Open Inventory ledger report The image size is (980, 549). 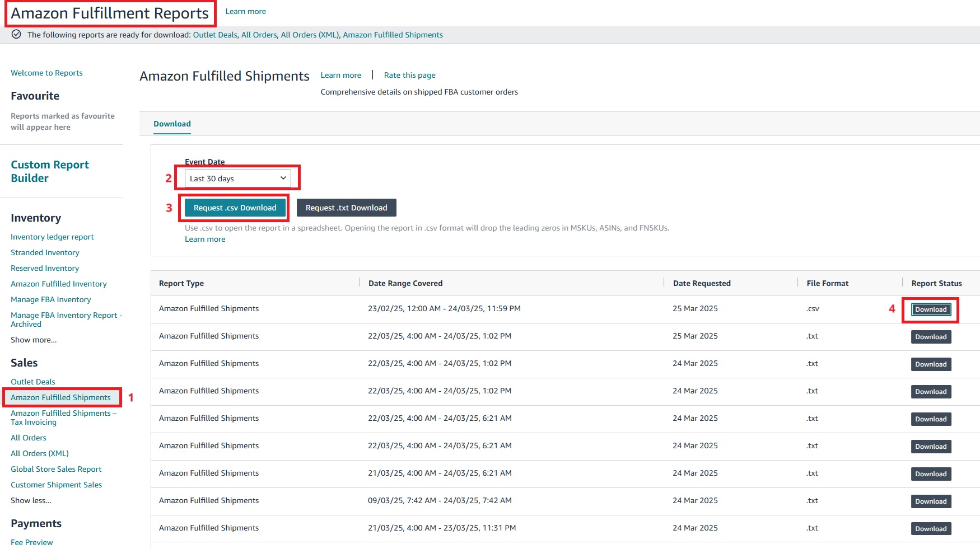(52, 237)
